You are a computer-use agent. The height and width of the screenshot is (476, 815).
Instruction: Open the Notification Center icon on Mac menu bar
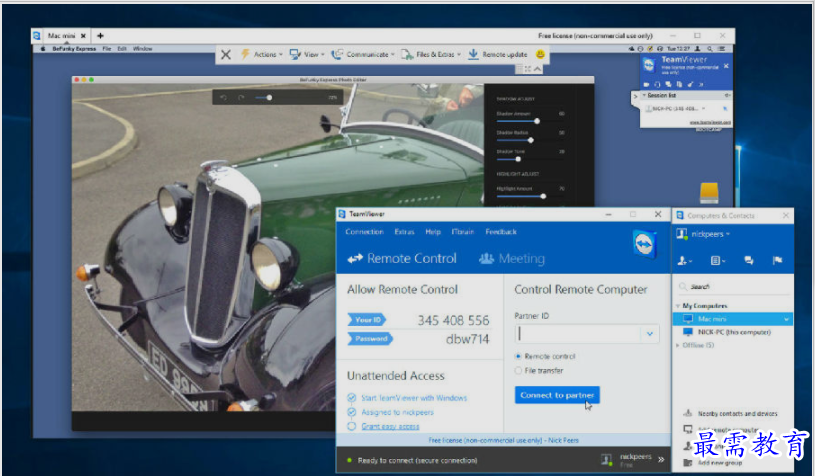tap(721, 49)
